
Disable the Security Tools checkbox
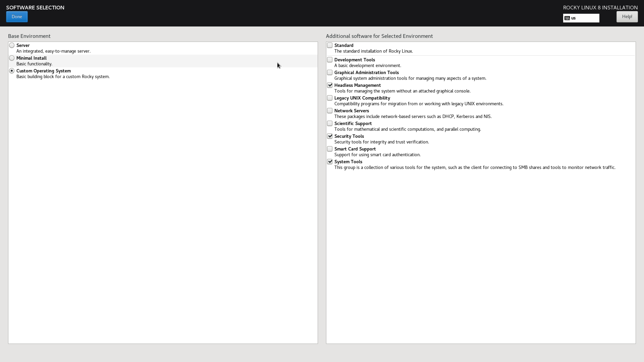(330, 136)
